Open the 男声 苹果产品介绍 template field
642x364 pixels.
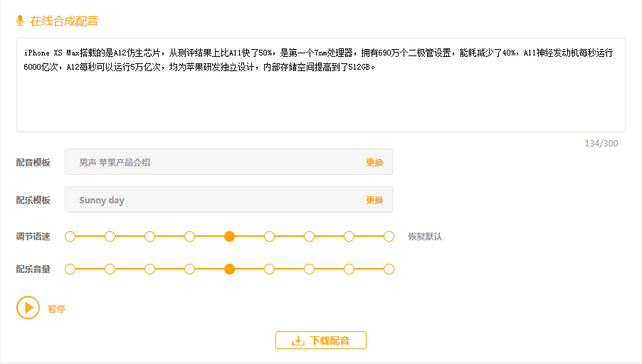(x=214, y=162)
